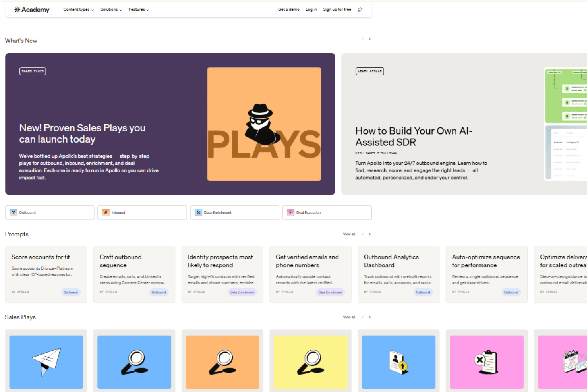Go to next What's New slide
Screen dimensions: 588x392
[370, 39]
